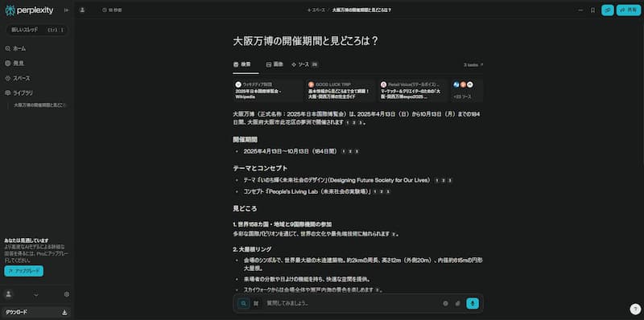Click the Space (スペース) breadcrumb link
Image resolution: width=644 pixels, height=320 pixels.
coord(316,10)
